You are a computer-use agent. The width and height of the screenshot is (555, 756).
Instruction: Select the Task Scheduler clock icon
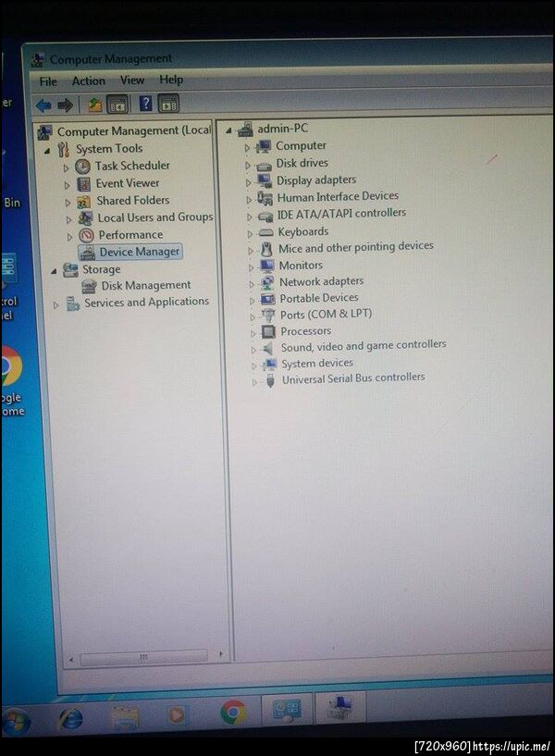click(82, 167)
